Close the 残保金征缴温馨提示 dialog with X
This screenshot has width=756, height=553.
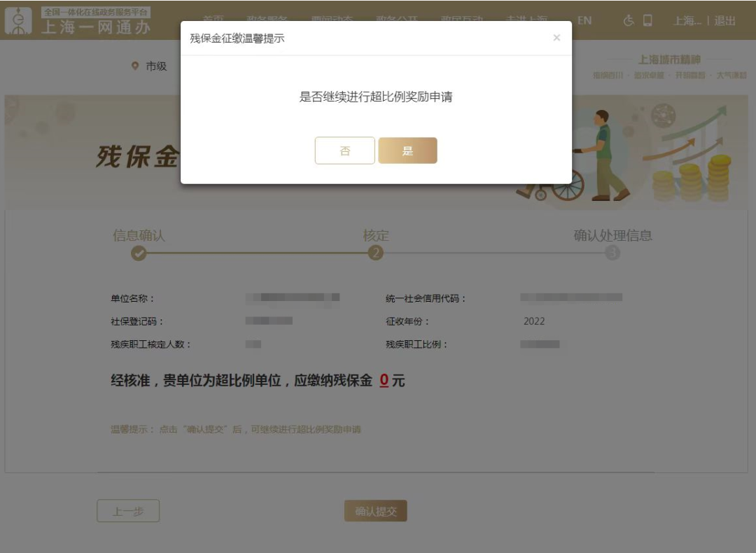click(556, 38)
